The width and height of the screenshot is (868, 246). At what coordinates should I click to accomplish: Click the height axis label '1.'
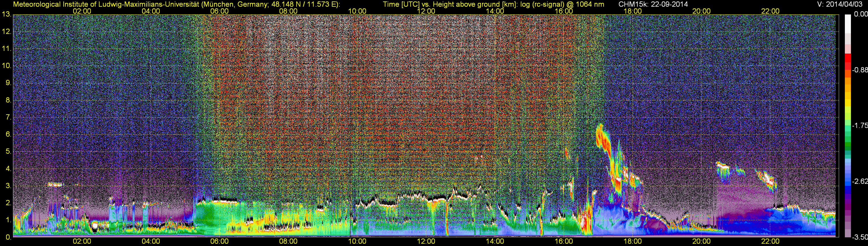pyautogui.click(x=8, y=220)
